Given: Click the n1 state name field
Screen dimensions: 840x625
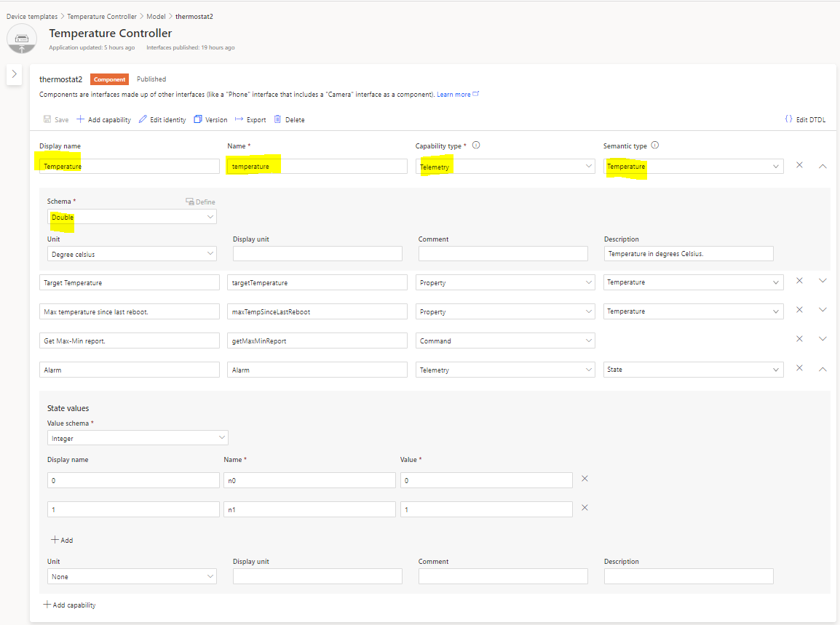Looking at the screenshot, I should [309, 509].
